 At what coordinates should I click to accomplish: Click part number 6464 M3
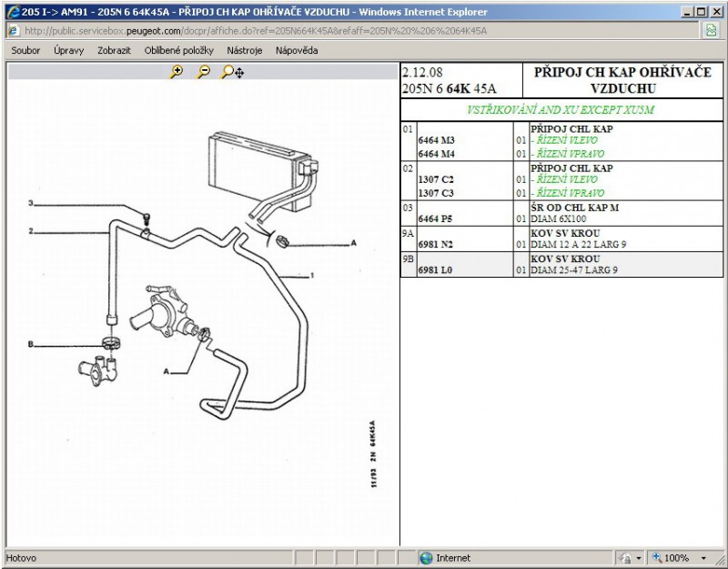[x=436, y=141]
